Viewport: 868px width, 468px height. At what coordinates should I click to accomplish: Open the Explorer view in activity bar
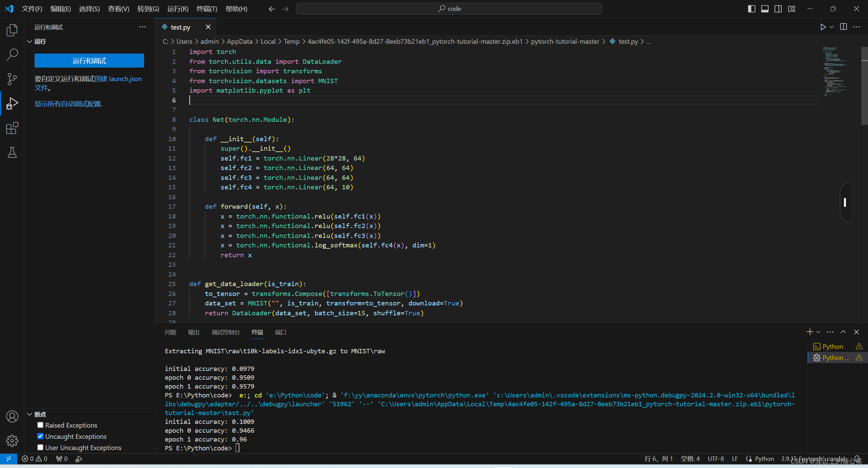(x=12, y=30)
